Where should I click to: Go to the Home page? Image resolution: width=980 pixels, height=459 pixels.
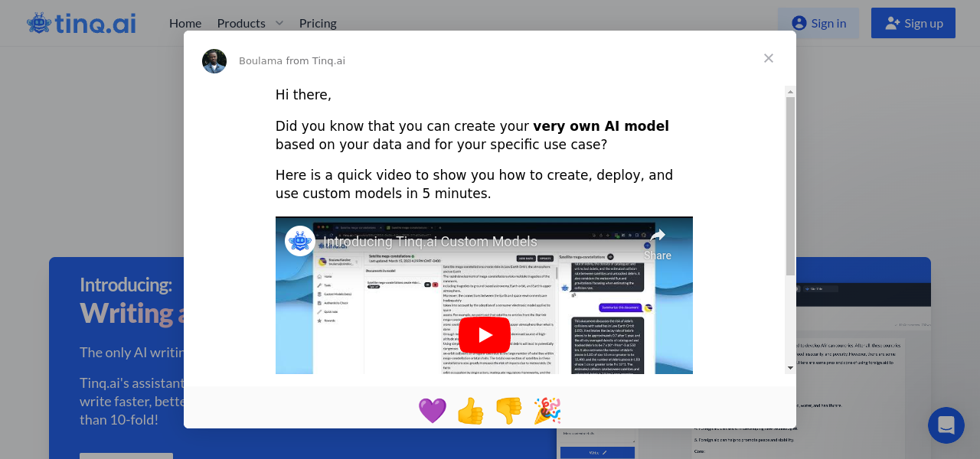point(185,23)
